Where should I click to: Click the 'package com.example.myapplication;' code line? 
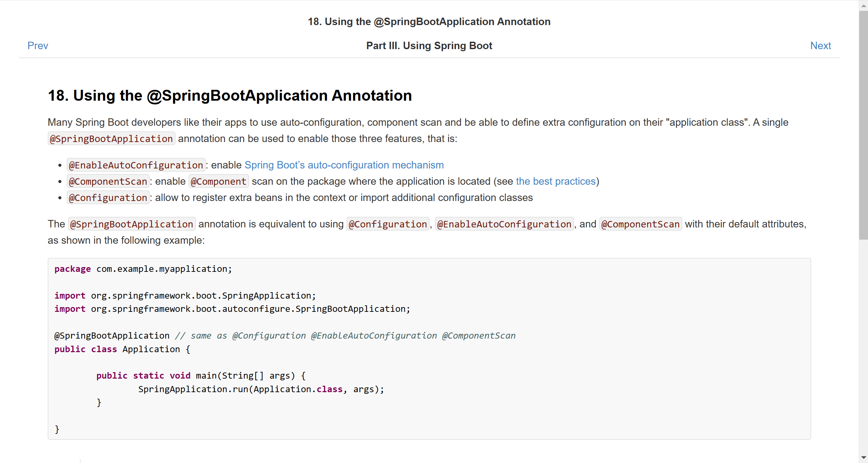[143, 269]
